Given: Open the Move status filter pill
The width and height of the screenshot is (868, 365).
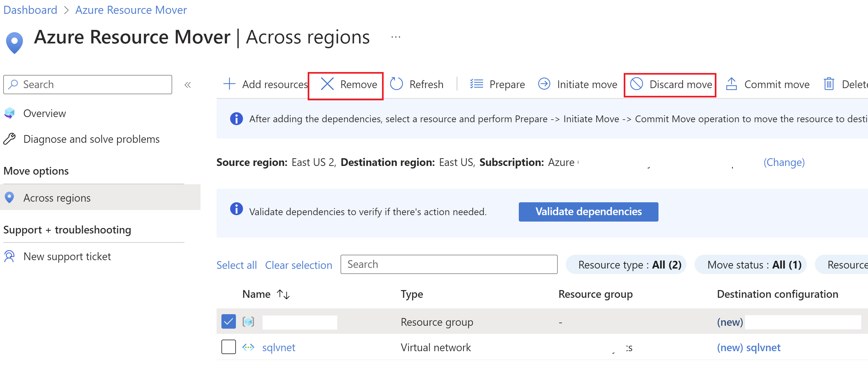Looking at the screenshot, I should point(751,265).
